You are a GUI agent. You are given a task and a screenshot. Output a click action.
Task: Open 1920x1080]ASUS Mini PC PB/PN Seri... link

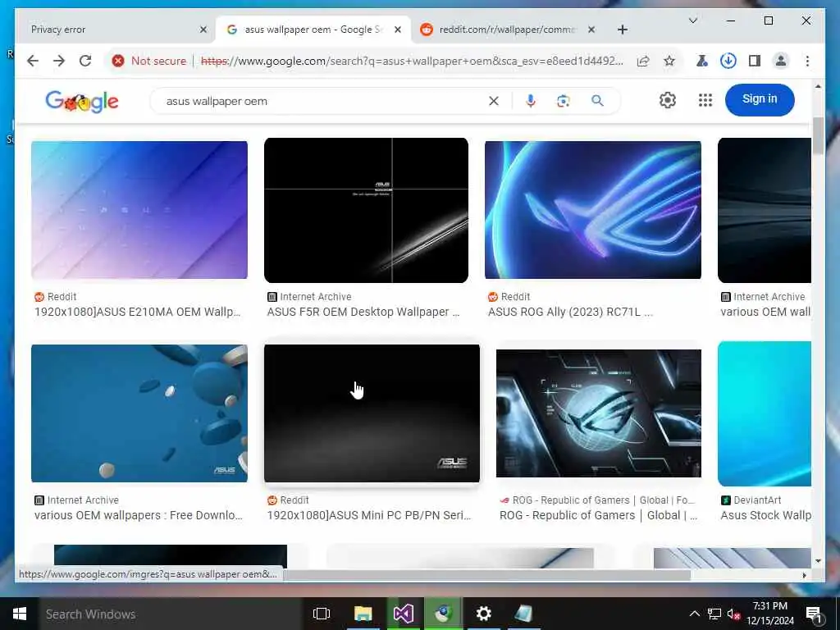click(x=368, y=515)
